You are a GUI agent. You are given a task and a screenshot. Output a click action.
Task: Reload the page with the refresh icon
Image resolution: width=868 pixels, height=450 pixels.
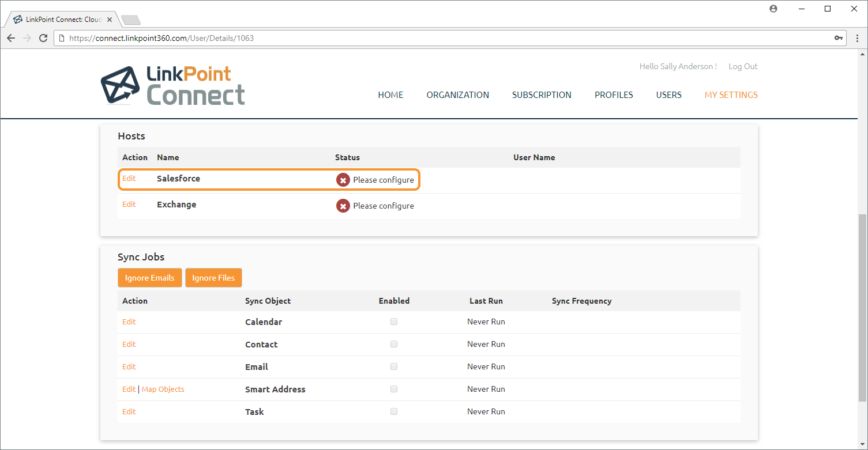click(x=43, y=38)
